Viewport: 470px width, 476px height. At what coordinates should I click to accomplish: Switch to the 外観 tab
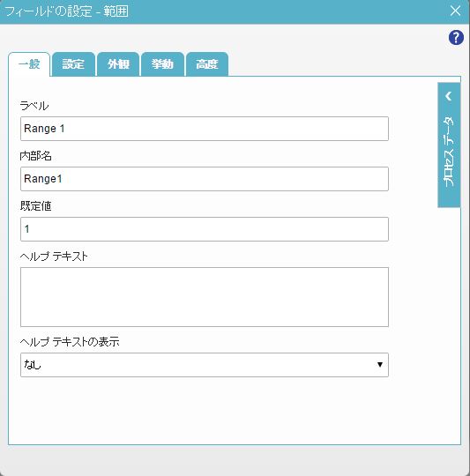click(118, 64)
